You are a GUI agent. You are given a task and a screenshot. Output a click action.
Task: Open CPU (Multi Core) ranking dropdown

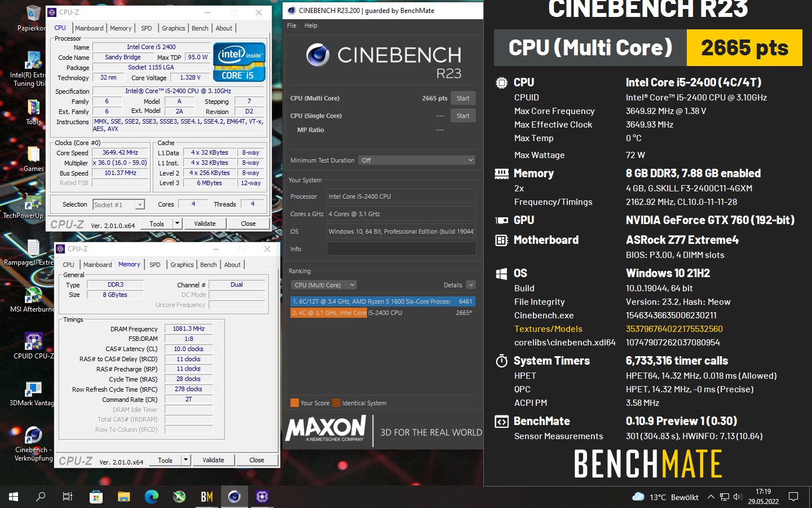pyautogui.click(x=324, y=285)
